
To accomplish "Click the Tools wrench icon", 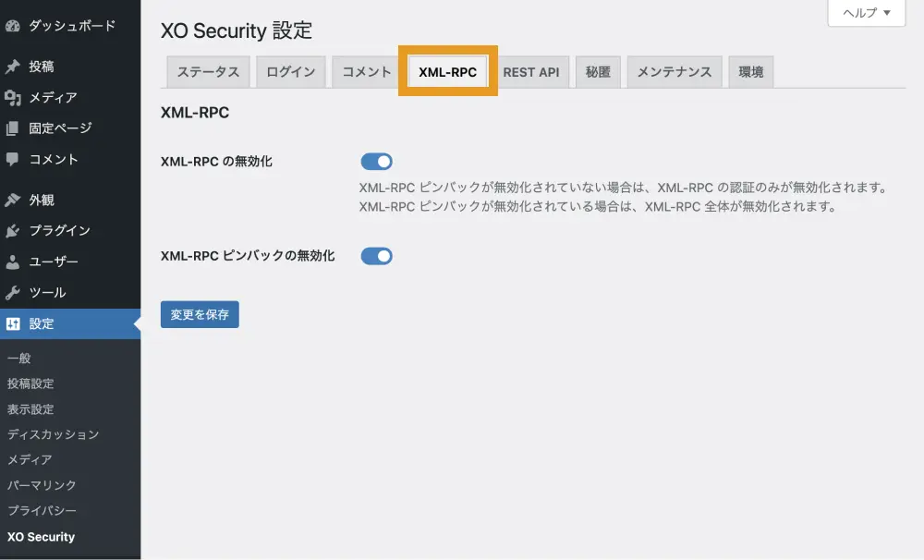I will tap(13, 292).
